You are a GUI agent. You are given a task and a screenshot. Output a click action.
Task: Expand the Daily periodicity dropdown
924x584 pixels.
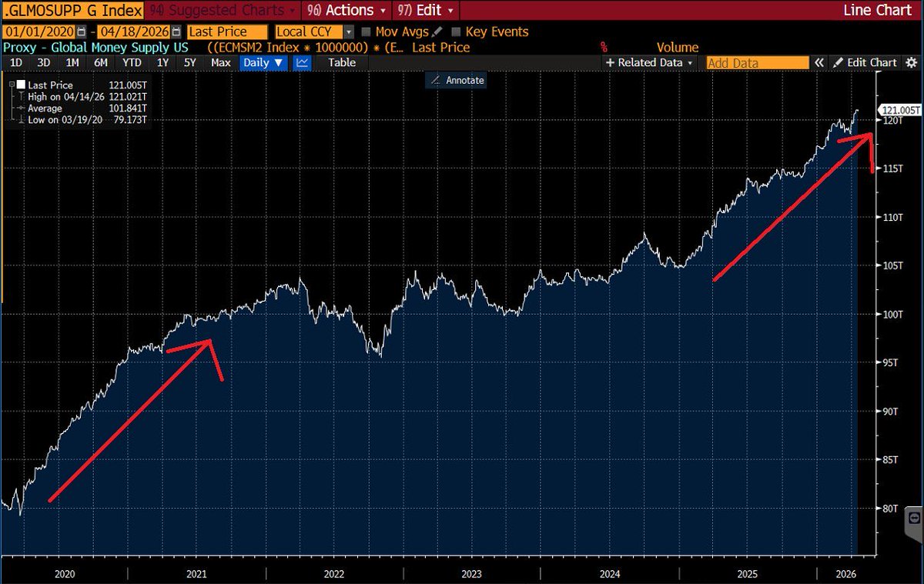click(264, 63)
